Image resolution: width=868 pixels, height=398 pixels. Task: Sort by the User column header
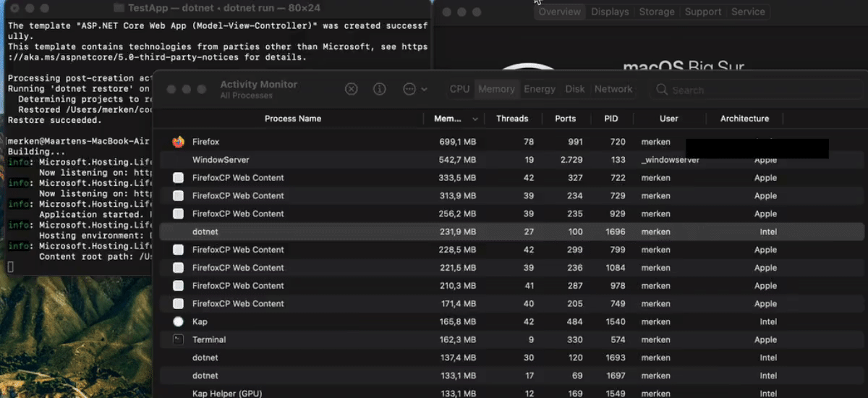[x=669, y=119]
